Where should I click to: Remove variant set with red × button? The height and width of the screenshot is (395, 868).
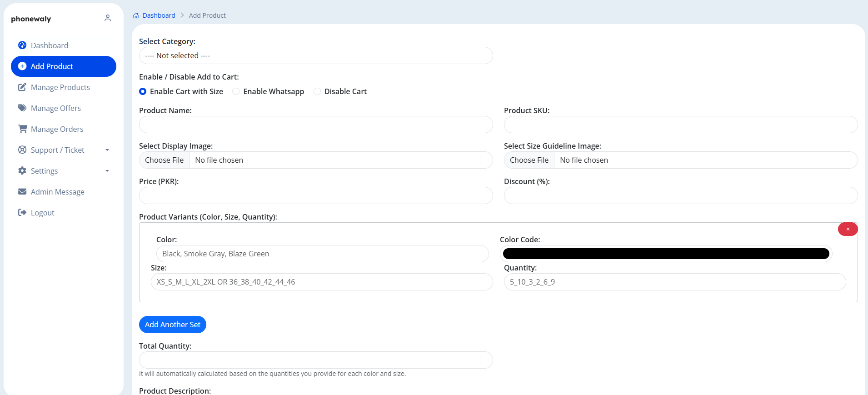click(848, 229)
